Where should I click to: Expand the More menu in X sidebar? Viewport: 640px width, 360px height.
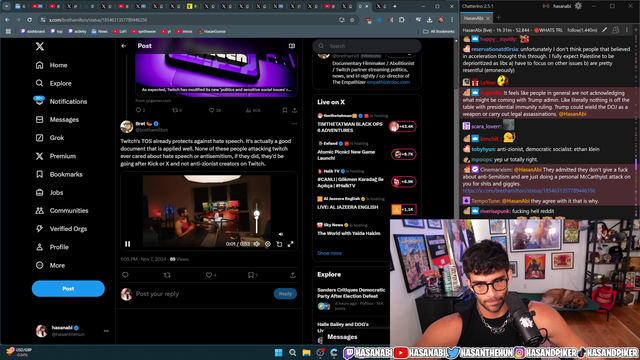click(50, 265)
